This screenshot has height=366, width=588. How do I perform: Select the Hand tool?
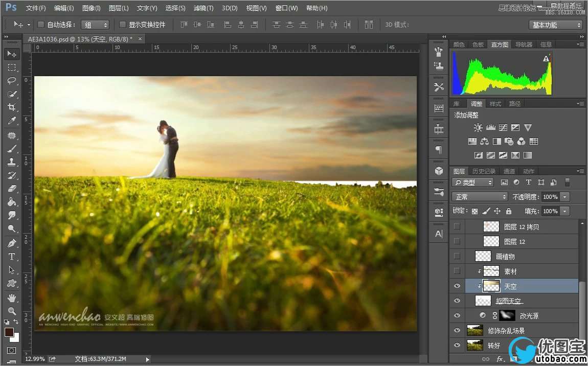12,298
